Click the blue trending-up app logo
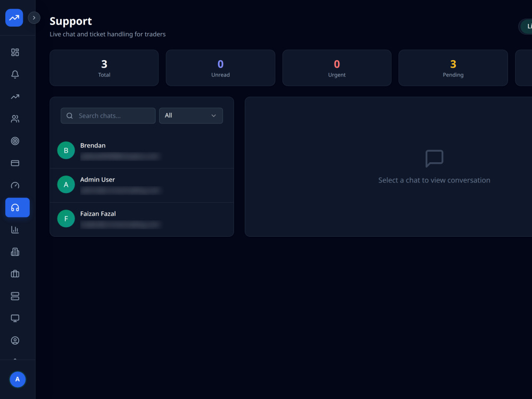The width and height of the screenshot is (532, 399). point(14,18)
